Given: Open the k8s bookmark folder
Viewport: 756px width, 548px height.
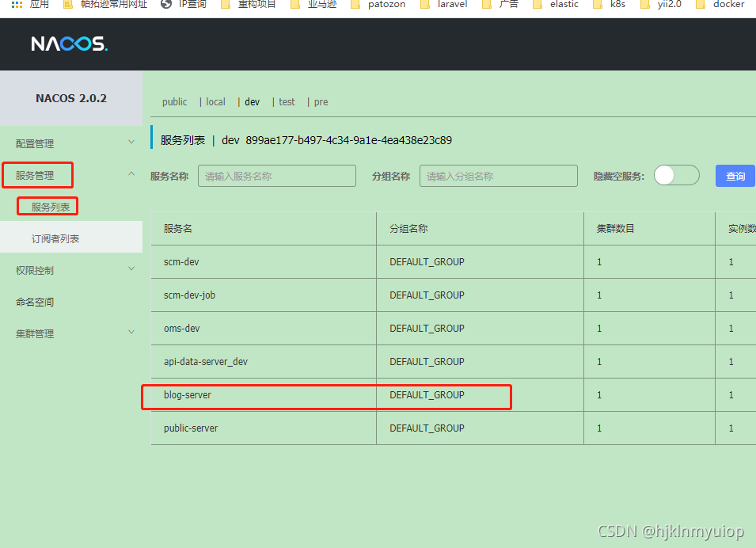Looking at the screenshot, I should point(609,4).
